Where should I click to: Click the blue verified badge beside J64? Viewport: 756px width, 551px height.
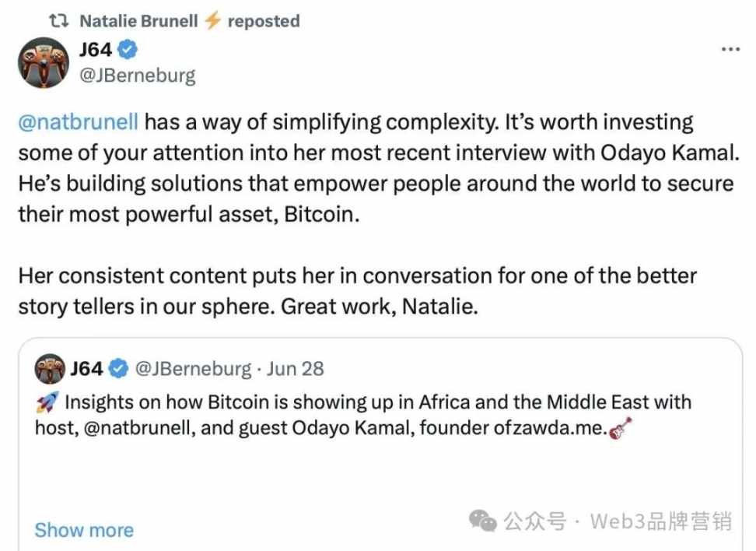point(128,50)
